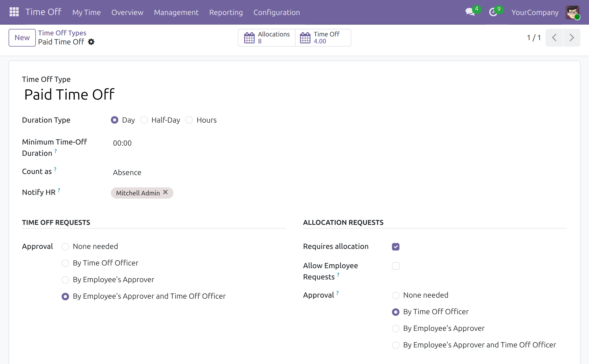The height and width of the screenshot is (364, 589).
Task: Open the apps grid menu icon
Action: point(14,12)
